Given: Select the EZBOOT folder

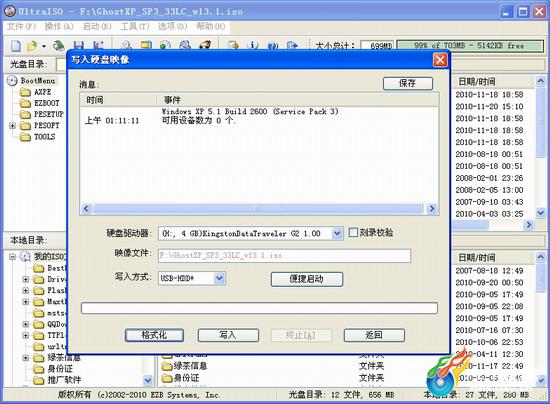Looking at the screenshot, I should 47,103.
